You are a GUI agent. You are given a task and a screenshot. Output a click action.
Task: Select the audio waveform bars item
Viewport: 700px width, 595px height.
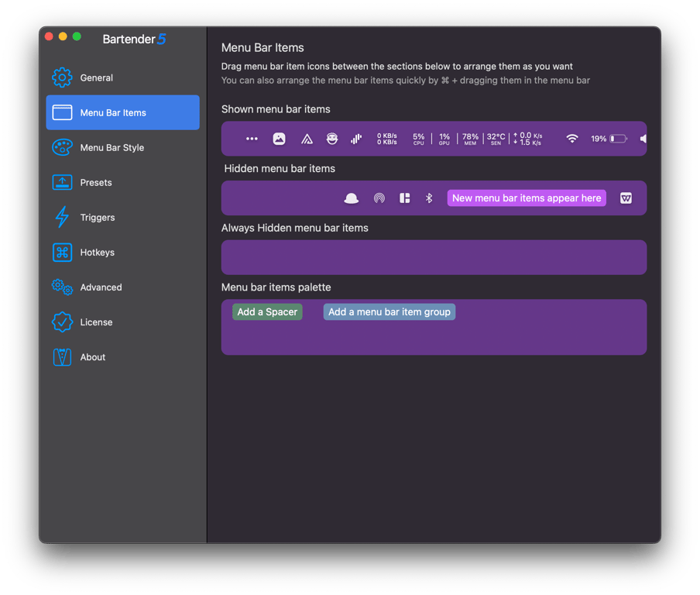355,139
